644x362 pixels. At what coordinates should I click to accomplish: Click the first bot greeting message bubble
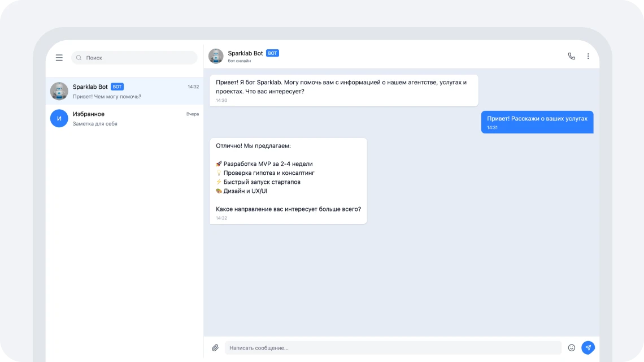point(343,90)
